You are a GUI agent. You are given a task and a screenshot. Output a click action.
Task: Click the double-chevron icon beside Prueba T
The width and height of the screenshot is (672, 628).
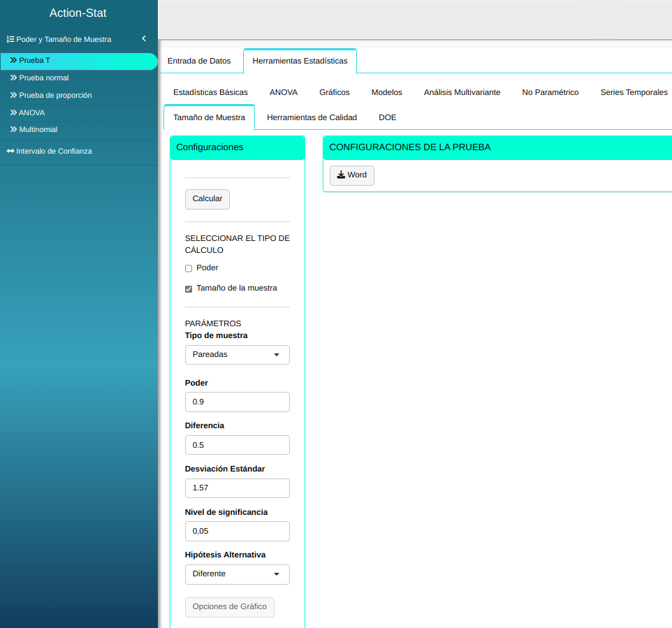pos(13,60)
